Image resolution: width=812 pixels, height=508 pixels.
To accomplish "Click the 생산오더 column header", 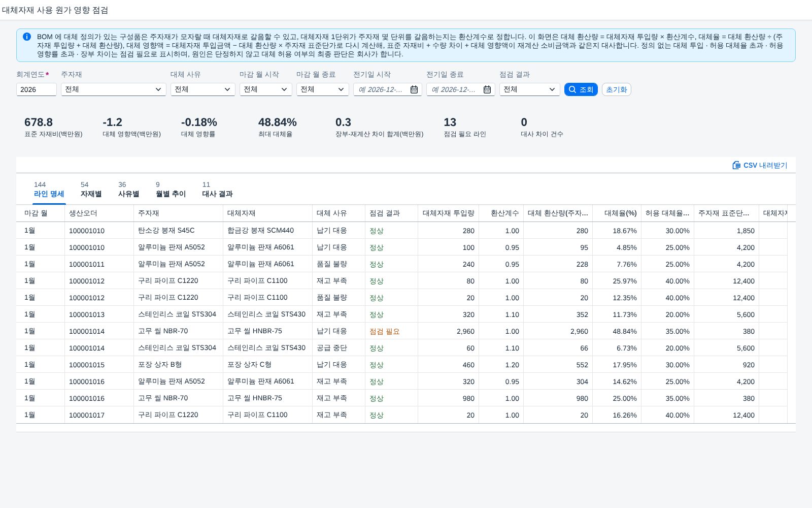I will point(99,213).
